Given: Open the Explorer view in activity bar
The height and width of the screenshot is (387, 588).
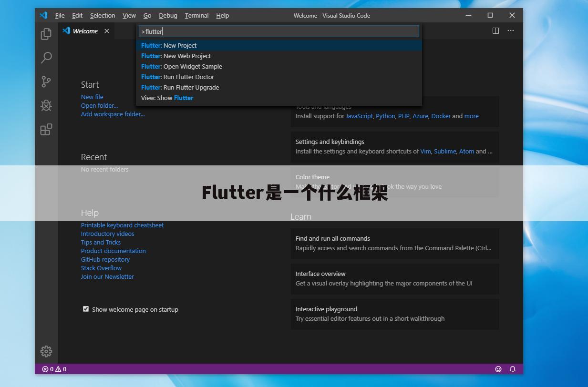Looking at the screenshot, I should 46,34.
